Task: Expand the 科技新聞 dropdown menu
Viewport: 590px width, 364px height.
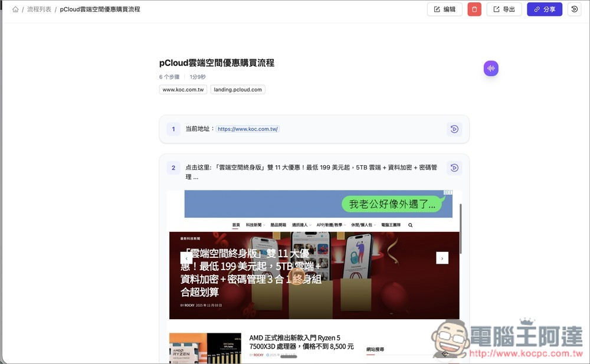Action: point(254,225)
